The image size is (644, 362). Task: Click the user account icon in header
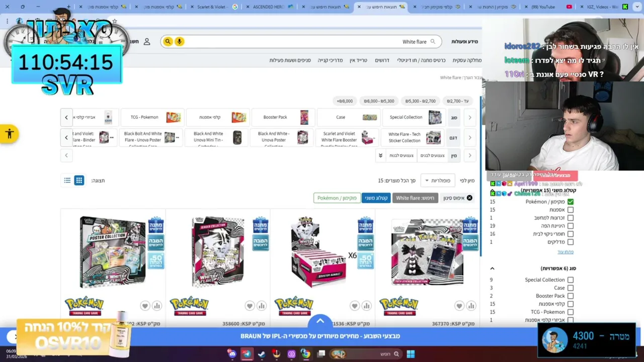coord(147,42)
